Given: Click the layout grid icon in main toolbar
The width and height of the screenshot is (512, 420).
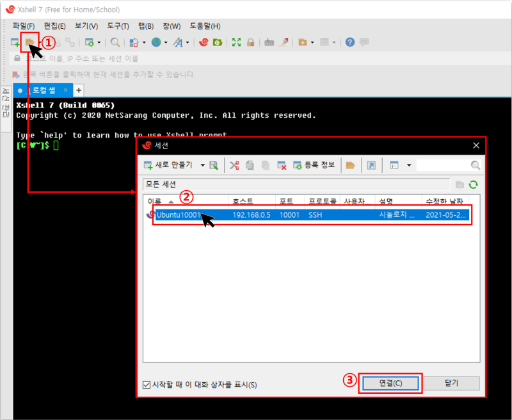Looking at the screenshot, I should [x=324, y=42].
